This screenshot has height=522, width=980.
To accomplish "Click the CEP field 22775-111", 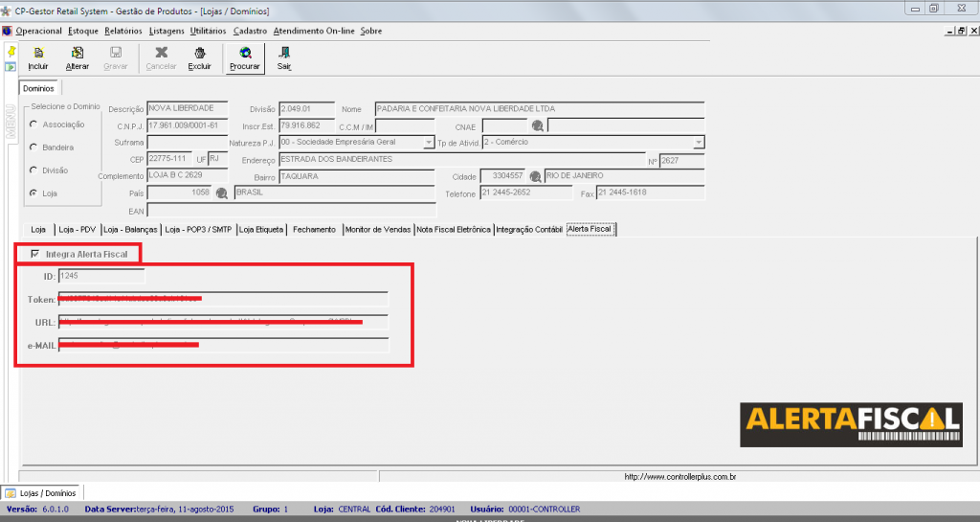I will [169, 159].
